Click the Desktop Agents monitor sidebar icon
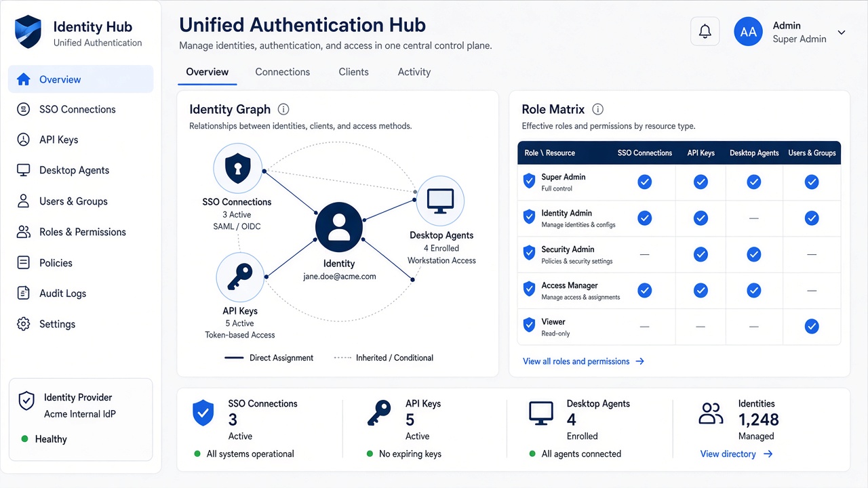The image size is (868, 488). (24, 170)
